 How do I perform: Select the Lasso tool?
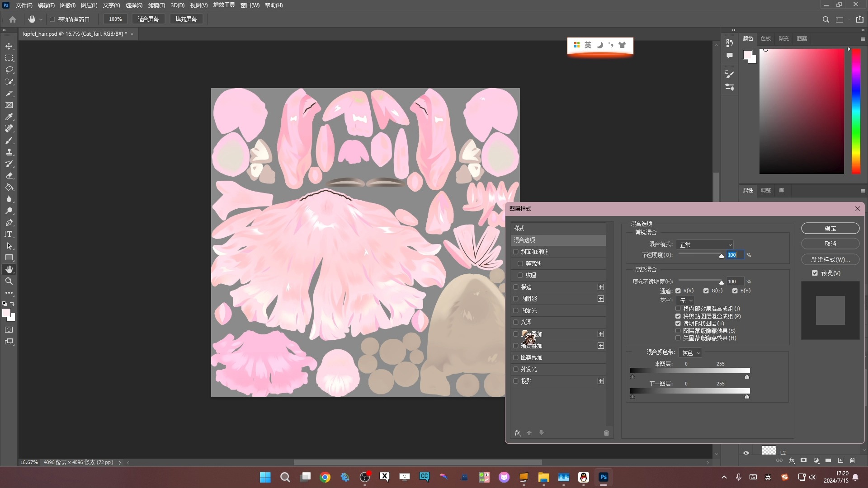[9, 70]
